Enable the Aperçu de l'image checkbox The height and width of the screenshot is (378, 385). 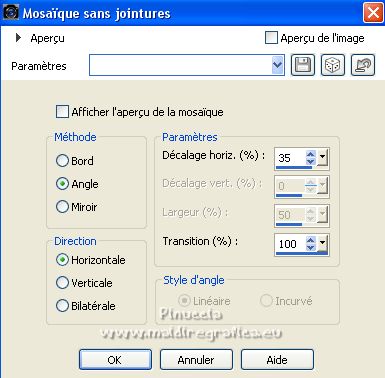point(271,38)
